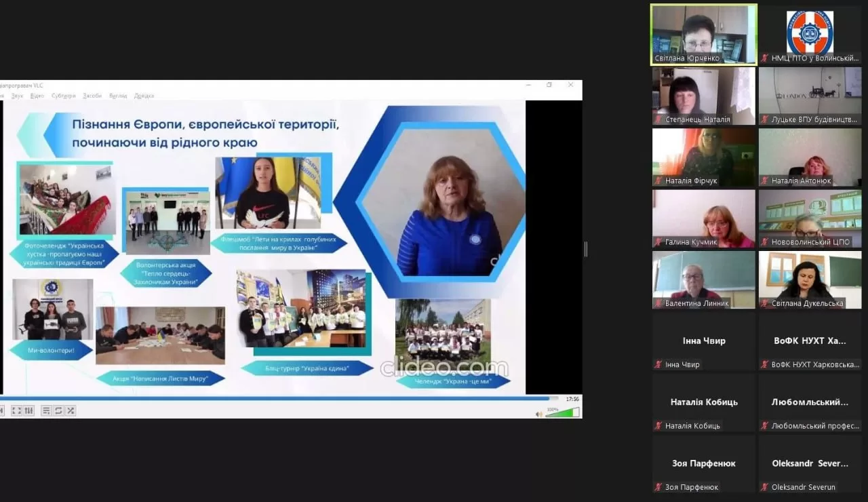Select the Нововолинський ЦПО participant tile
Screen dimensions: 868x502
[x=810, y=218]
